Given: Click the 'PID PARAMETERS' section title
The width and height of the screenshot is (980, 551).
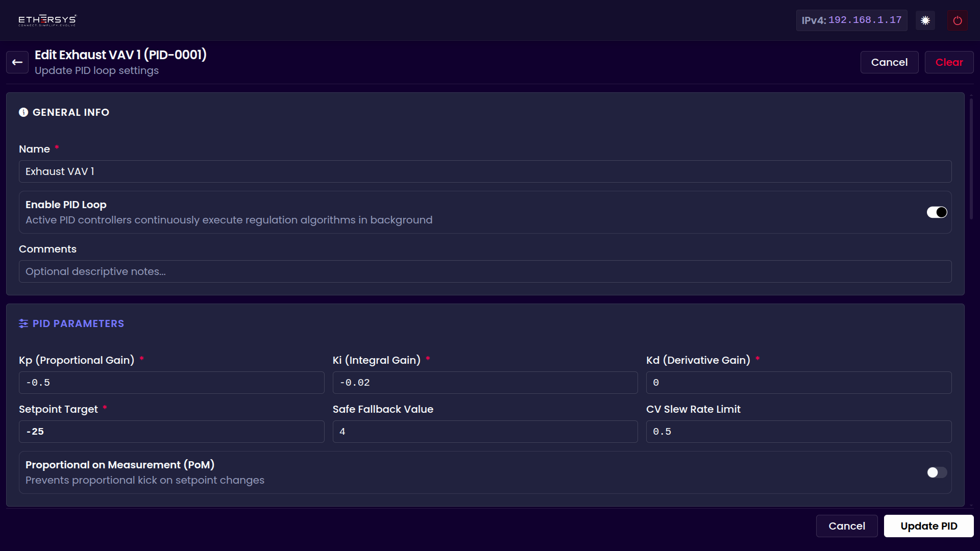Looking at the screenshot, I should click(x=78, y=323).
